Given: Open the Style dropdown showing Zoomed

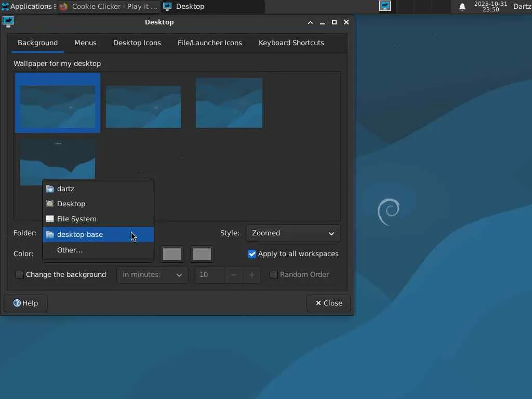Looking at the screenshot, I should [293, 233].
